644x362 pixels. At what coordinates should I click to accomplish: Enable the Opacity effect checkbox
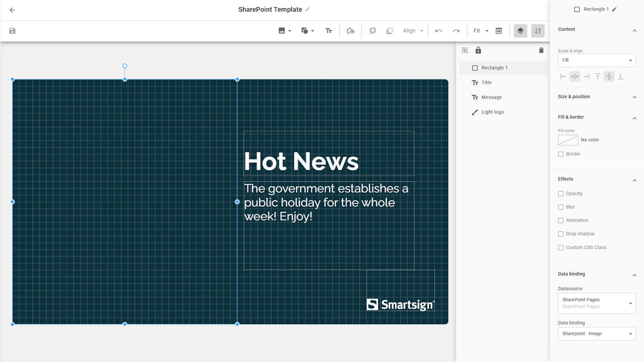click(561, 194)
